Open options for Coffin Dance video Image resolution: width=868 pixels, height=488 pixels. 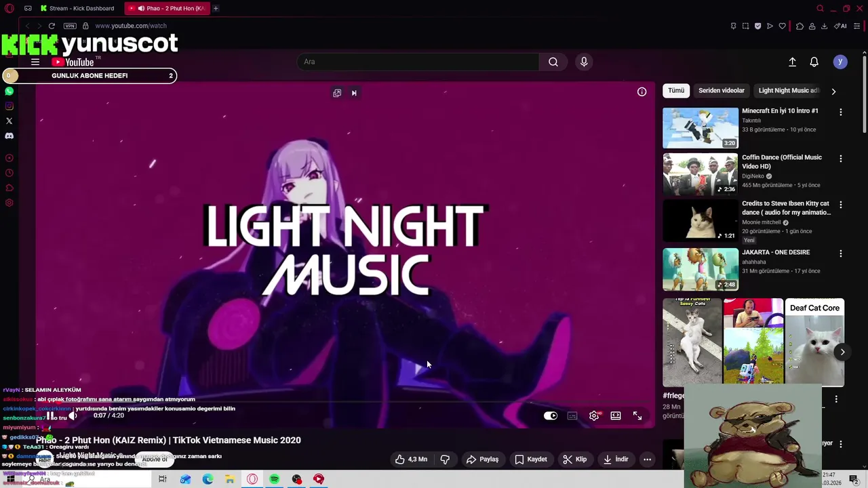click(x=841, y=159)
